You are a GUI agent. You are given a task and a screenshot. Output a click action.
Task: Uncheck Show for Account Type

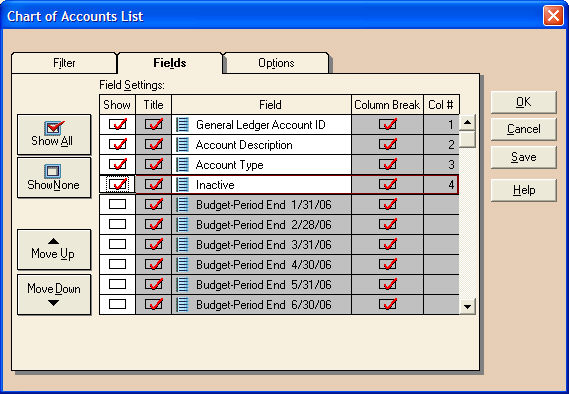click(118, 164)
